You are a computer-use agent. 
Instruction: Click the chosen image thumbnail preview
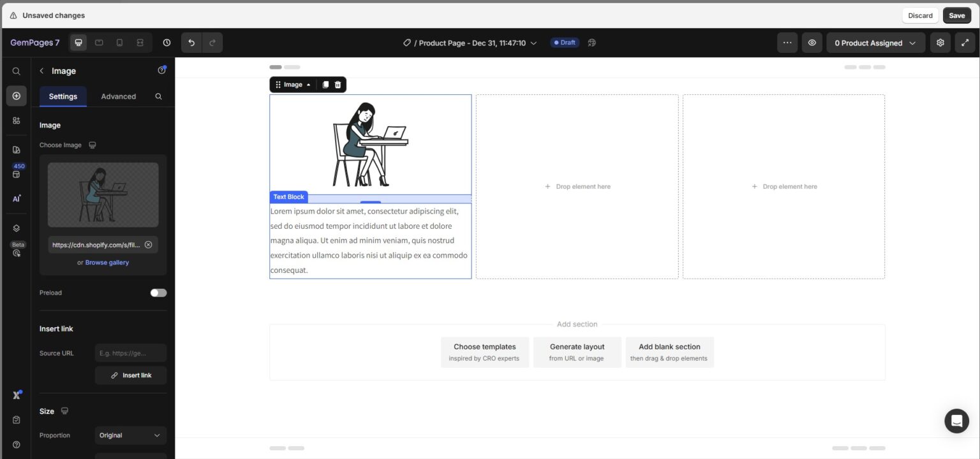click(x=103, y=194)
